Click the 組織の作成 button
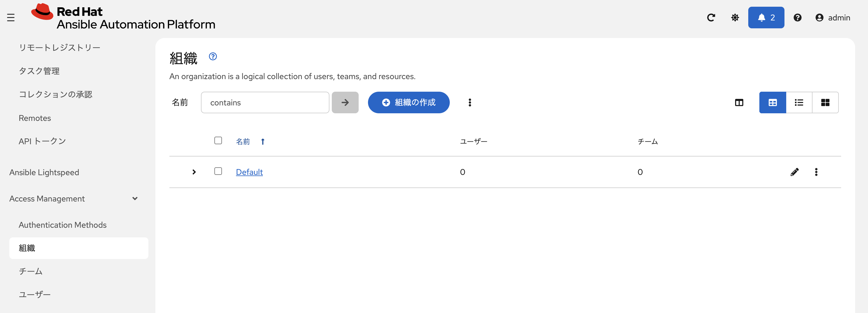 click(408, 102)
